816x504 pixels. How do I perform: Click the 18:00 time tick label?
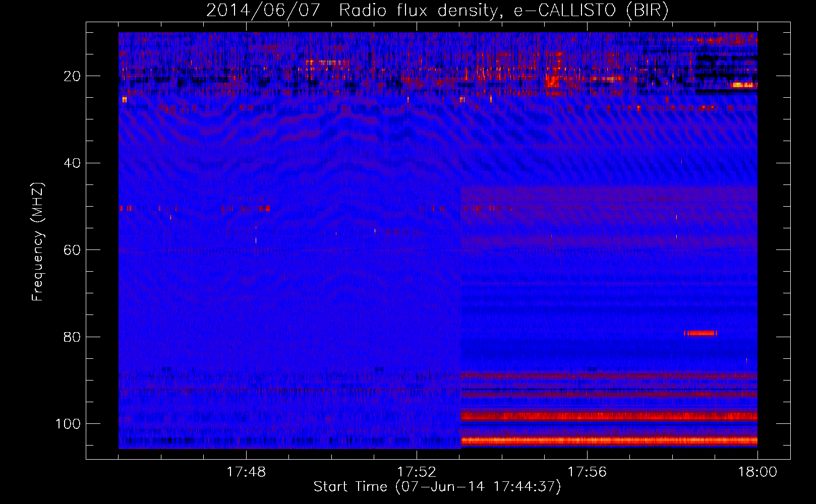[x=757, y=472]
